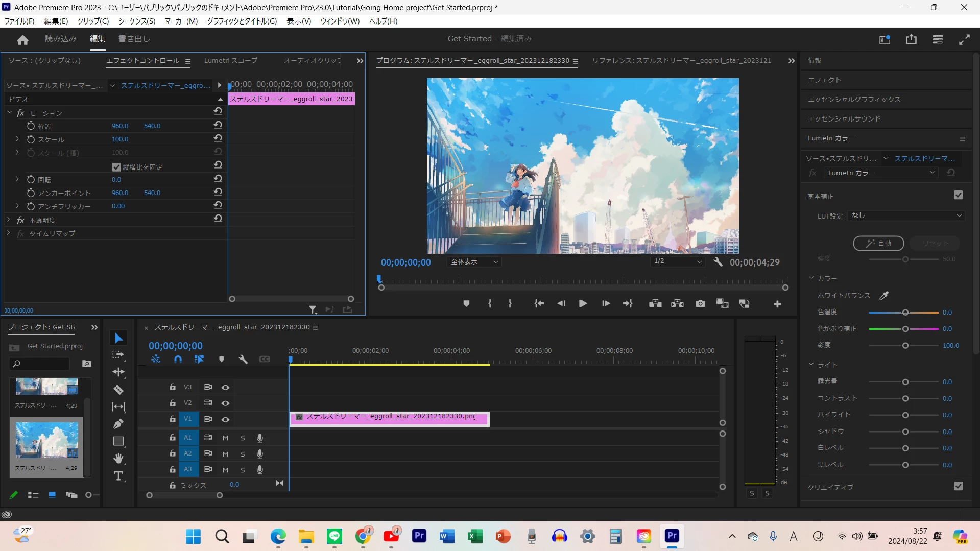Select the Pen tool

118,424
